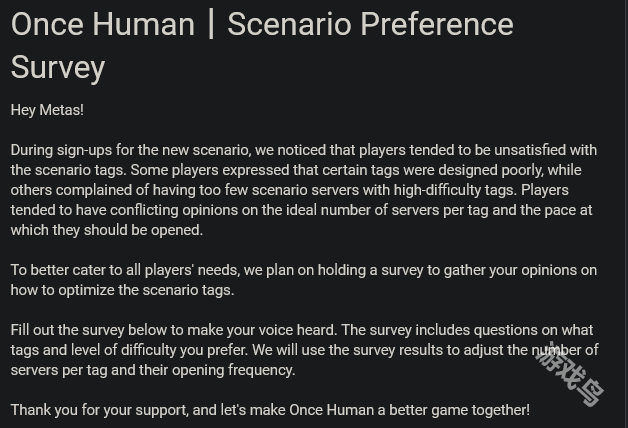This screenshot has width=628, height=428.
Task: Click the 游戏鸟 watermark logo
Action: tap(569, 374)
